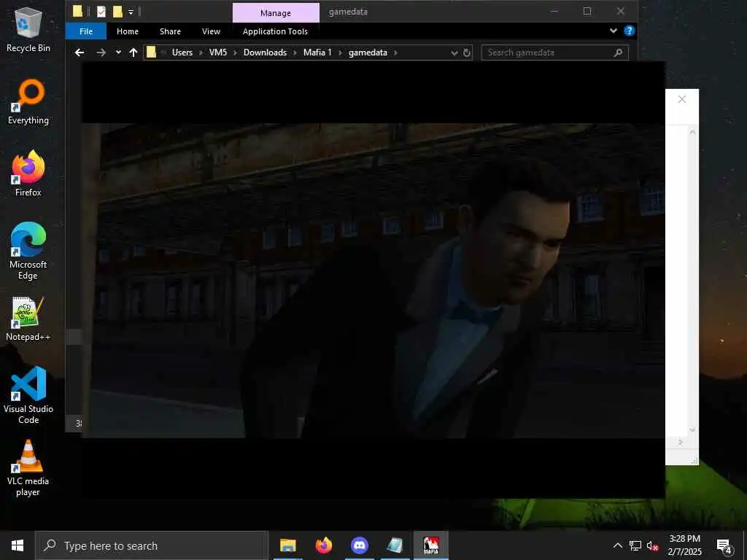Select the VLC media player desktop icon
The image size is (747, 560).
28,469
